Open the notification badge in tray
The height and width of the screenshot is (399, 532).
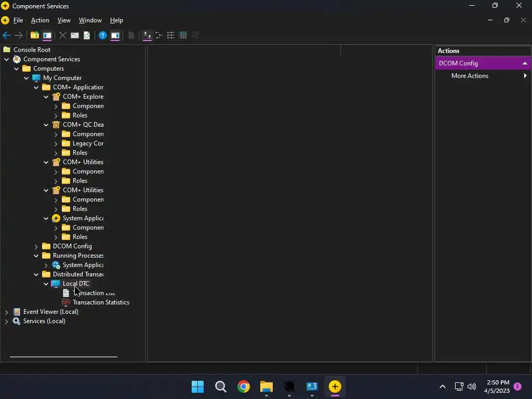(x=517, y=387)
